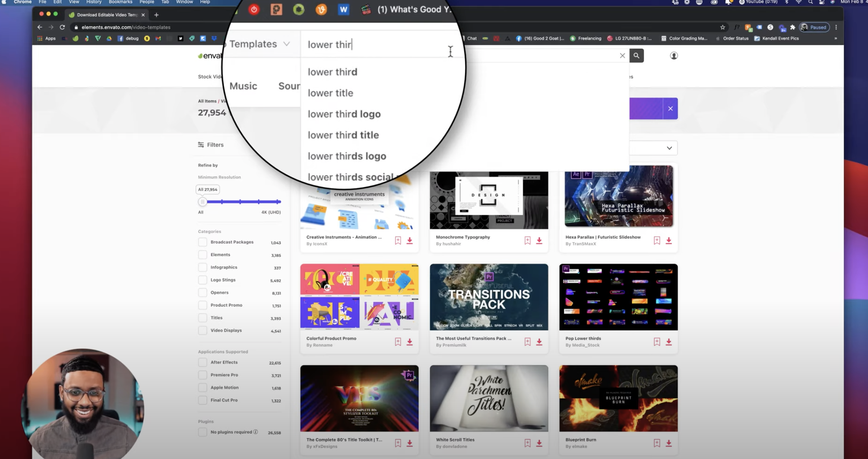Bookmark Blueprint Burn template

pos(657,443)
